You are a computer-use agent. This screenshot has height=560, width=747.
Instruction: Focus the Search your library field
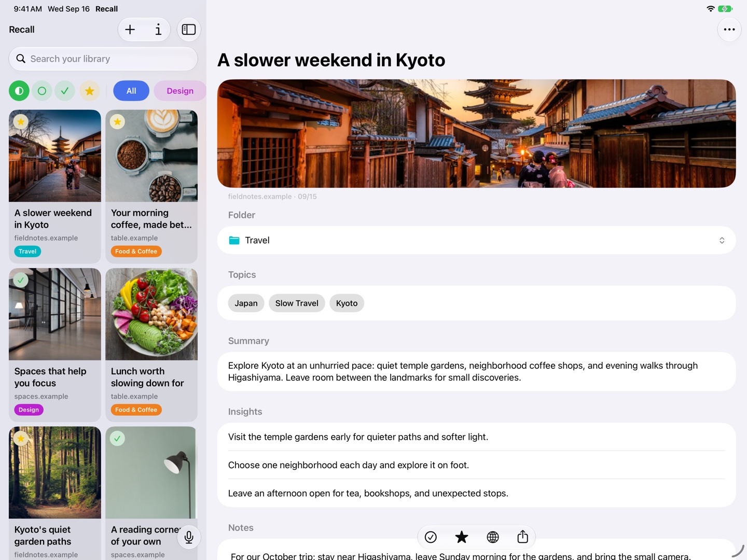pyautogui.click(x=103, y=59)
